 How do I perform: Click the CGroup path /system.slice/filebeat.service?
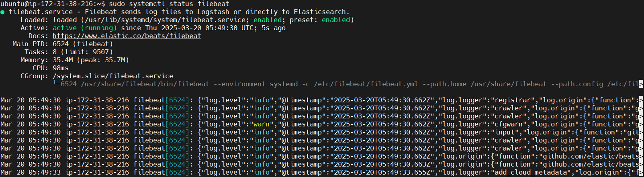tap(112, 76)
